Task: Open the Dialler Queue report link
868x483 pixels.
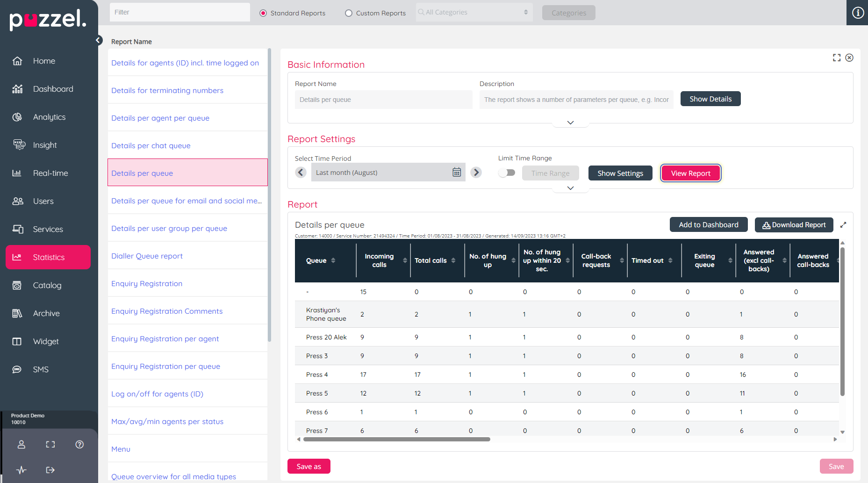Action: pyautogui.click(x=147, y=256)
